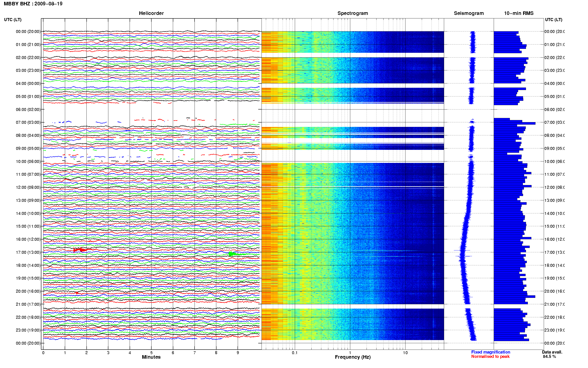The width and height of the screenshot is (588, 368).
Task: Click the long RMS bar after 20:00
Action: 514,296
